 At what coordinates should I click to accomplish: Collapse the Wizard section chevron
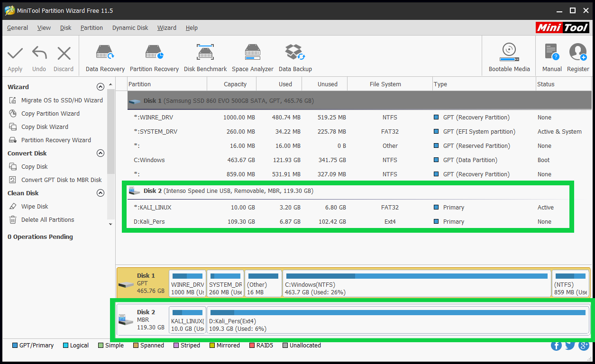(100, 87)
